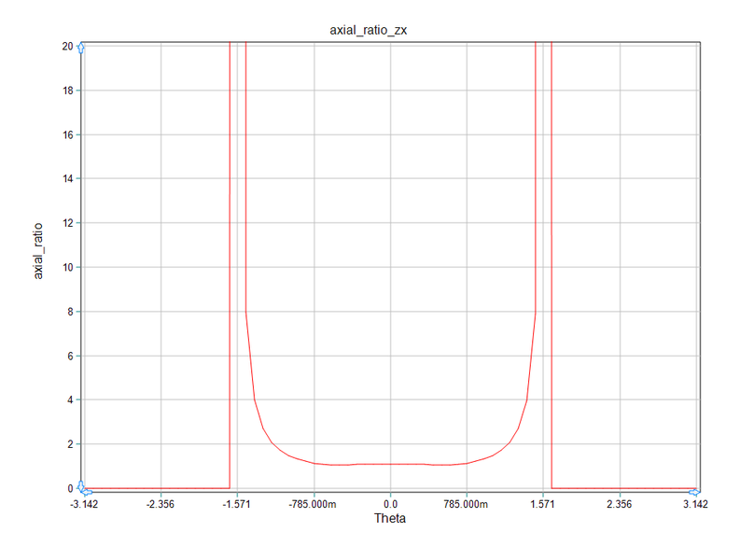740x560 pixels.
Task: Click the X-axis tick label -785.000m
Action: coord(313,504)
